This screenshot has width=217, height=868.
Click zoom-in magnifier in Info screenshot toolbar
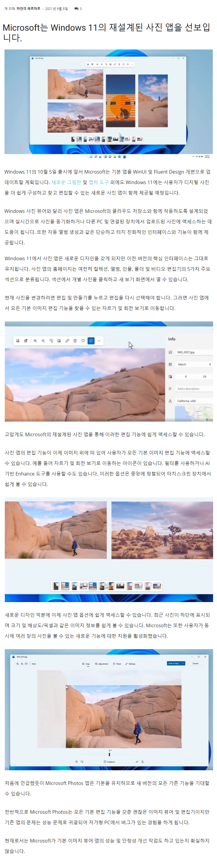coord(35,341)
